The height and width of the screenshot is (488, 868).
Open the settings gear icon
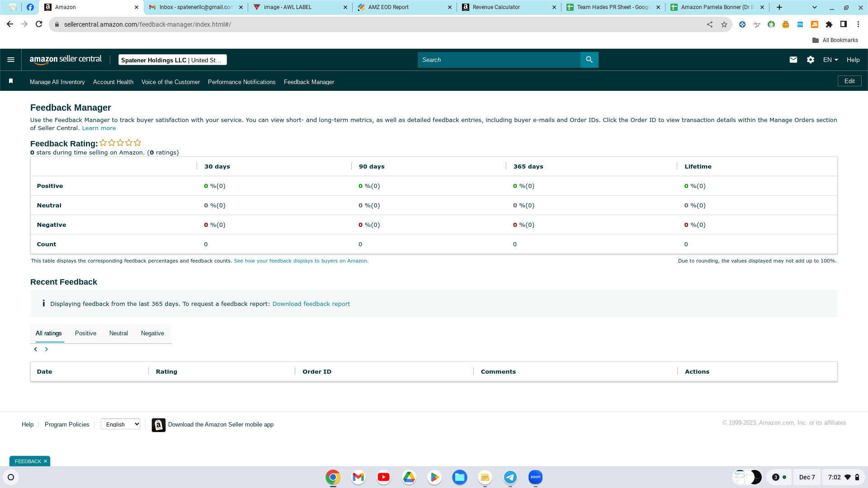810,60
